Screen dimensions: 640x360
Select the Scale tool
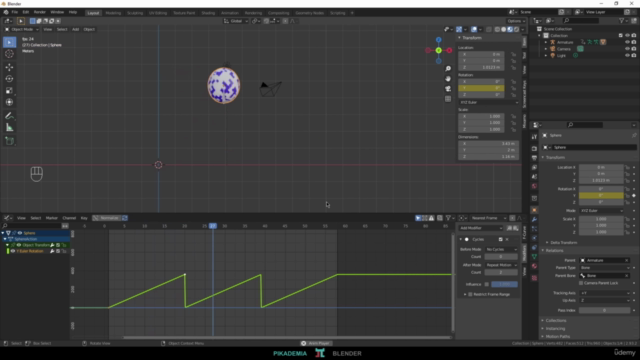(9, 91)
